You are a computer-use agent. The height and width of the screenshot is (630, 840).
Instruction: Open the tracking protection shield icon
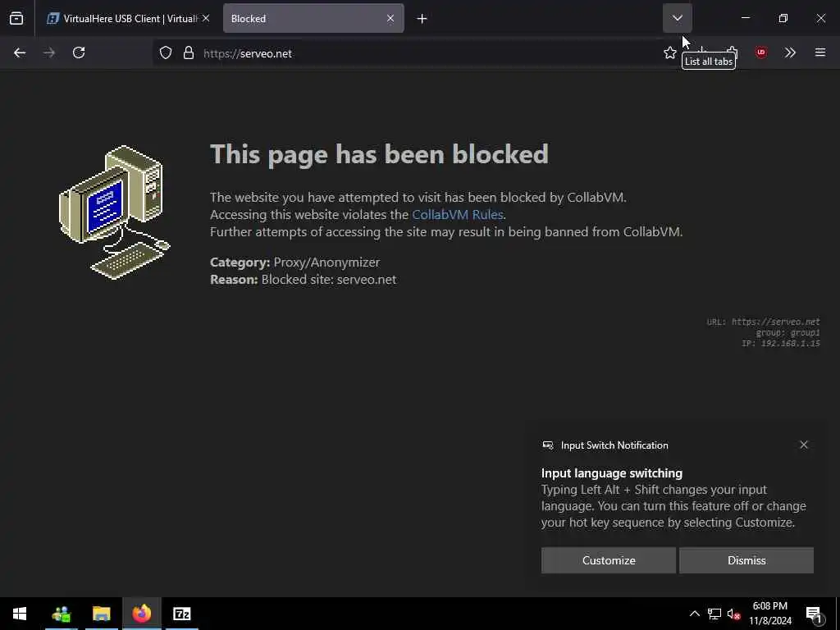(166, 53)
